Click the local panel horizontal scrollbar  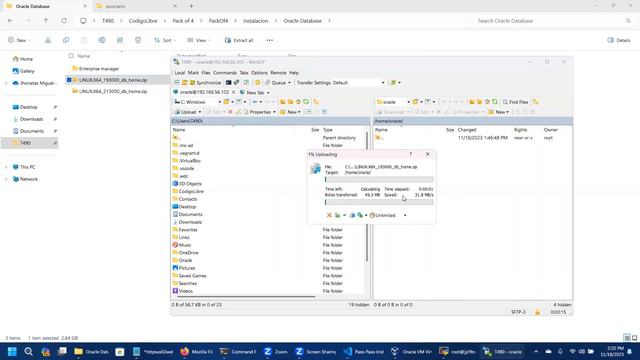tap(245, 297)
